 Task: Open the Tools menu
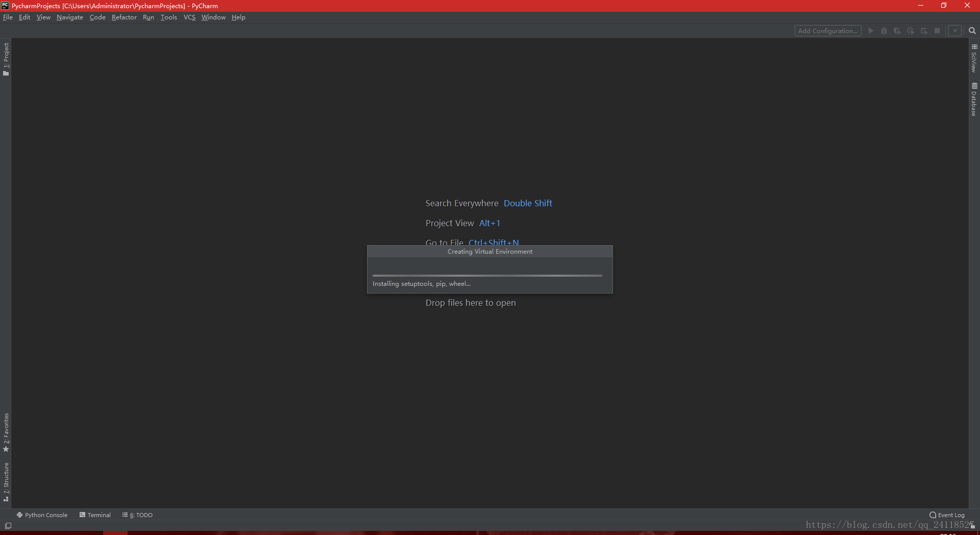click(x=169, y=17)
